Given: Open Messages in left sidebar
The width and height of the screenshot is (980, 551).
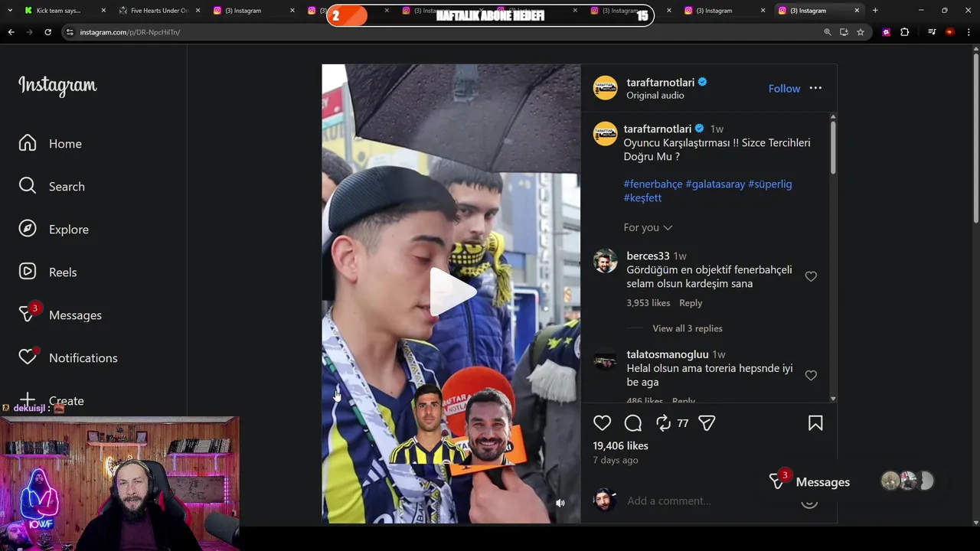Looking at the screenshot, I should pos(60,315).
